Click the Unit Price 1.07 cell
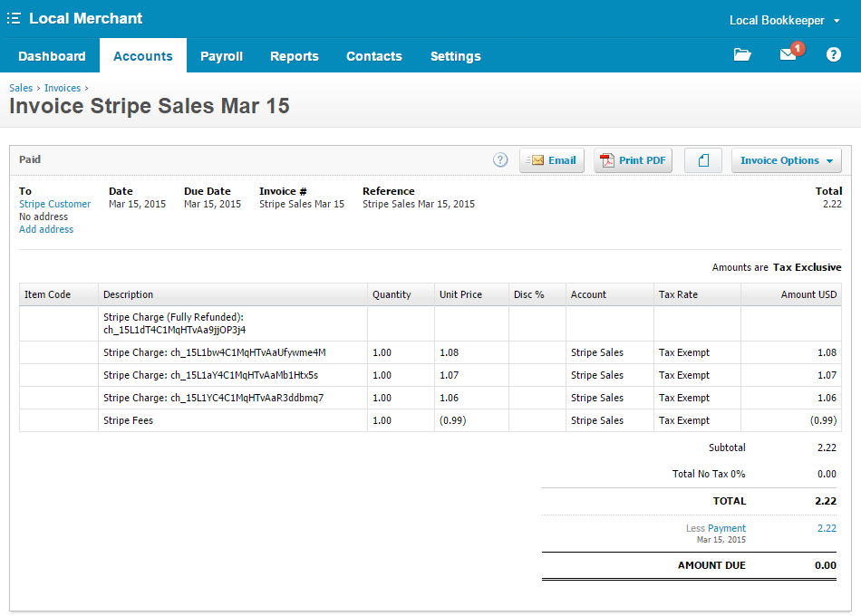The image size is (861, 616). (471, 375)
